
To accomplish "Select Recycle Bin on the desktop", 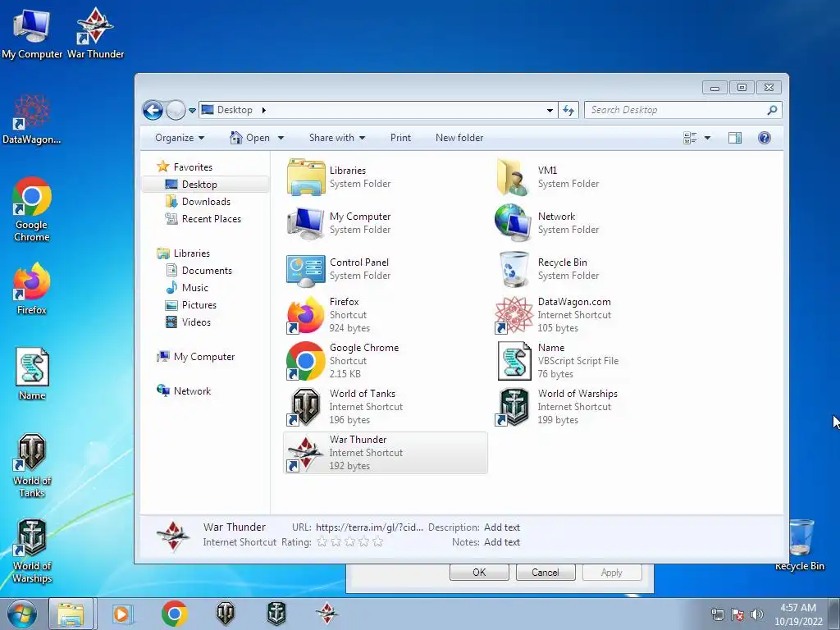I will click(799, 545).
